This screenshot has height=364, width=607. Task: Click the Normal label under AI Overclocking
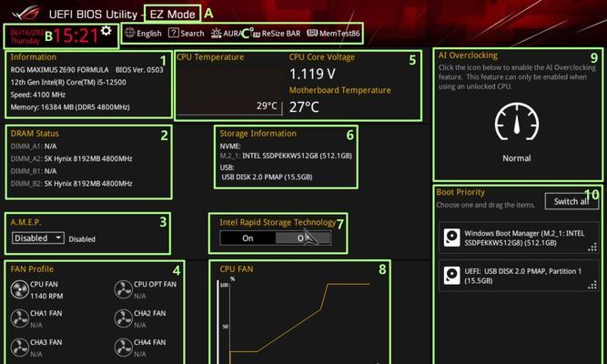(x=516, y=158)
